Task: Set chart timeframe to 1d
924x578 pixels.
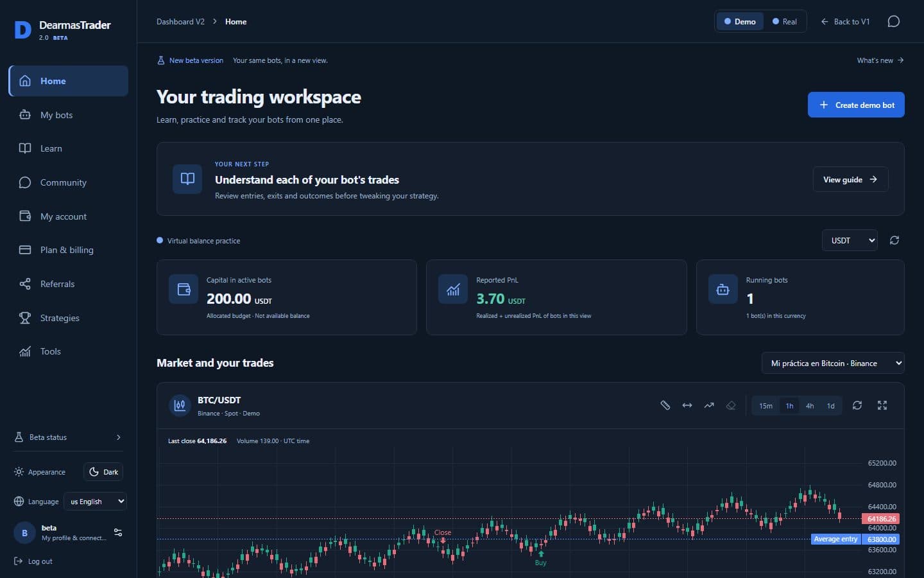Action: [830, 406]
